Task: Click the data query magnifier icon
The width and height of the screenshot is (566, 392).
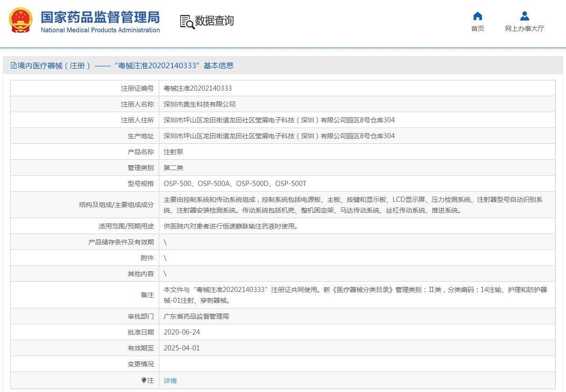Action: tap(187, 21)
